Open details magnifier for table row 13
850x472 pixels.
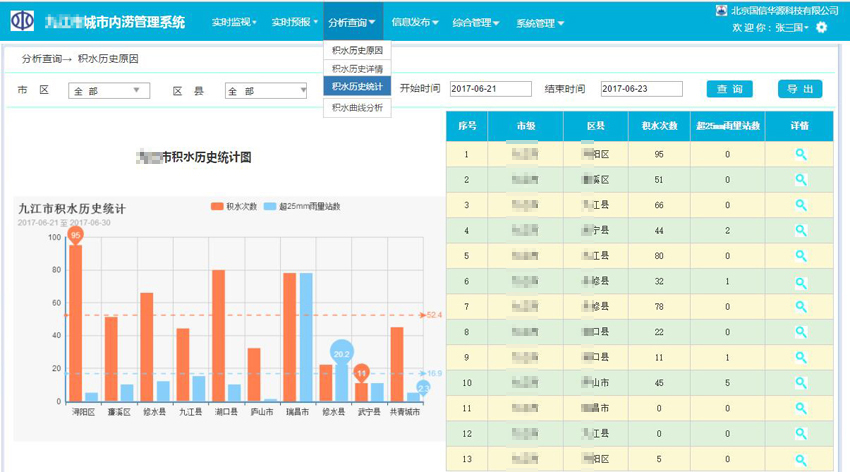[x=800, y=458]
